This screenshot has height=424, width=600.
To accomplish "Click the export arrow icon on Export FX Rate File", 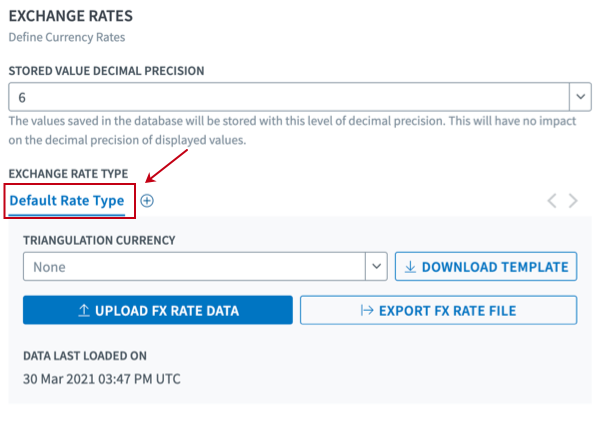I will tap(367, 311).
